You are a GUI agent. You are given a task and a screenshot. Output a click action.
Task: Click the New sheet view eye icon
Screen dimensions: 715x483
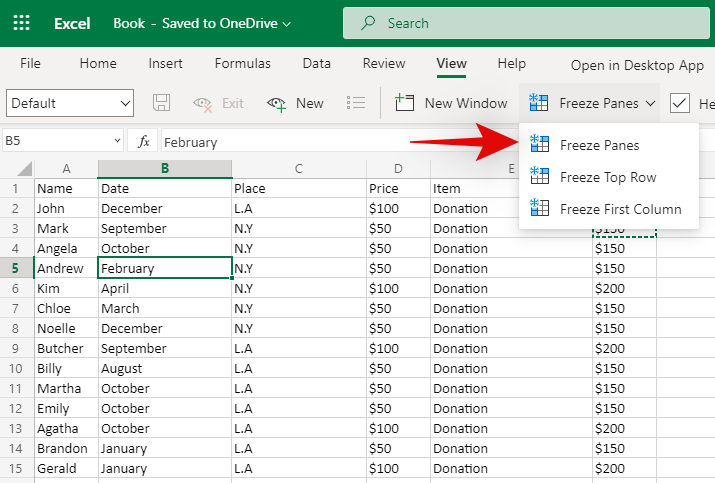pos(277,103)
